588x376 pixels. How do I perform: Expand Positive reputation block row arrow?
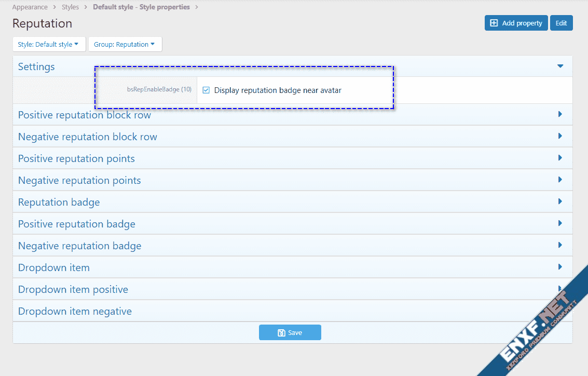[x=560, y=114]
